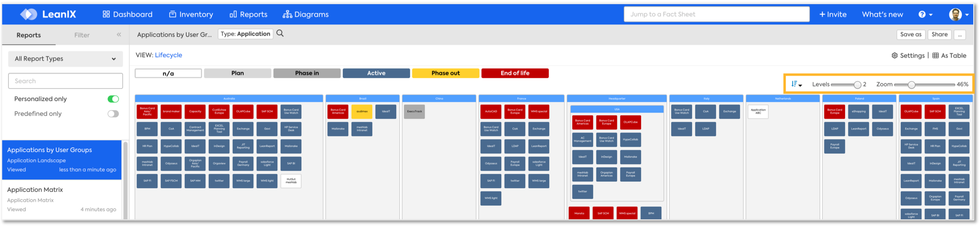Open AutoCAD tile in France
Image resolution: width=980 pixels, height=226 pixels.
click(x=491, y=112)
